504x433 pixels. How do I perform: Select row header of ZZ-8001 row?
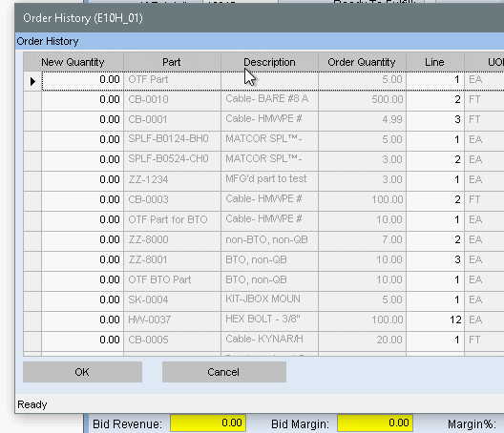pyautogui.click(x=32, y=261)
